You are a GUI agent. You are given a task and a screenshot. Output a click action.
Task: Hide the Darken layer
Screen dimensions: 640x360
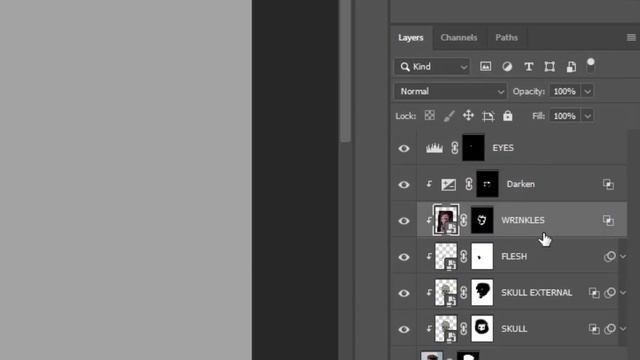click(404, 184)
